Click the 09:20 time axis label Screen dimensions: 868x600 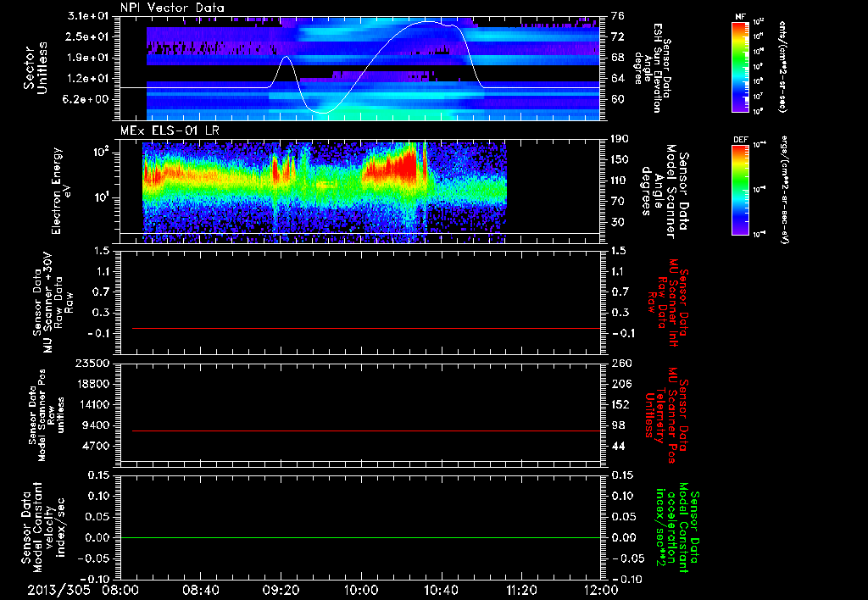pyautogui.click(x=281, y=591)
